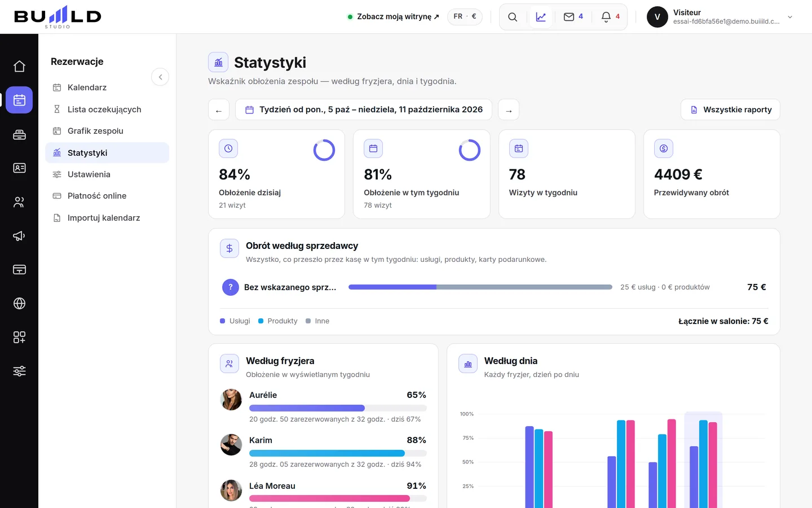Select Statystyki menu item
This screenshot has height=508, width=812.
[107, 153]
